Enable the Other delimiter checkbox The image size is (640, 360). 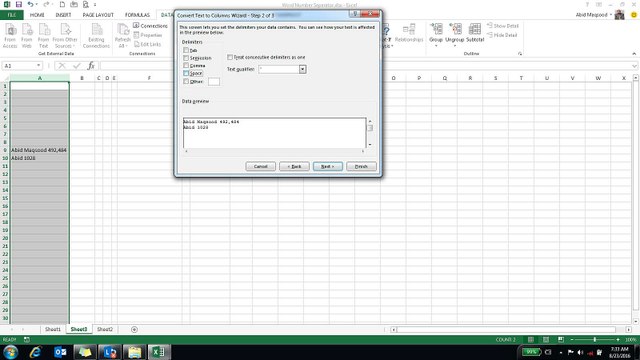tap(186, 81)
